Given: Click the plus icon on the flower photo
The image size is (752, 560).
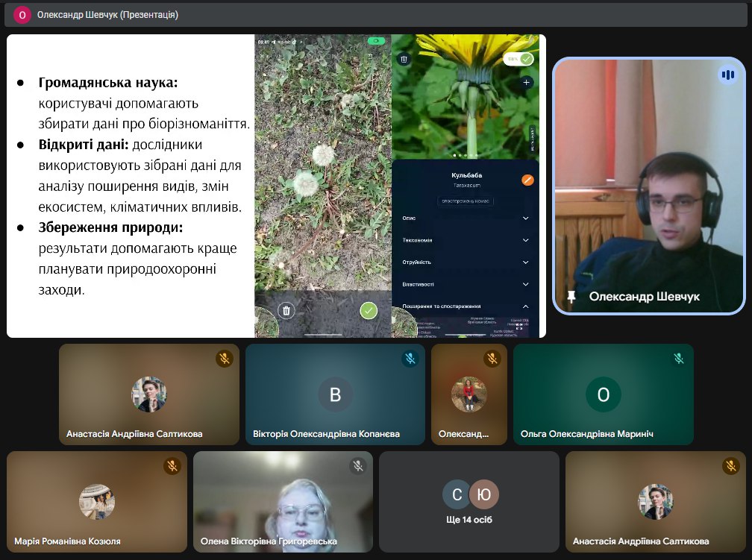Looking at the screenshot, I should [527, 82].
